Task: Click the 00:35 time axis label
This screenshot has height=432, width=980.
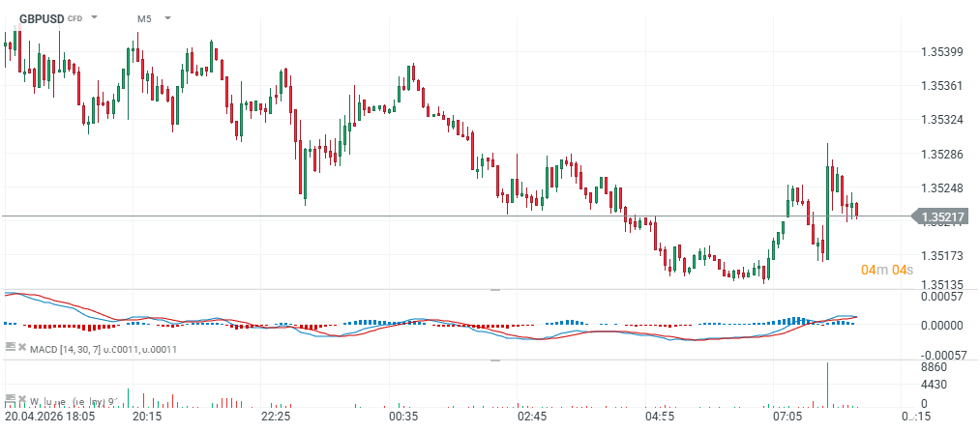Action: pyautogui.click(x=403, y=418)
